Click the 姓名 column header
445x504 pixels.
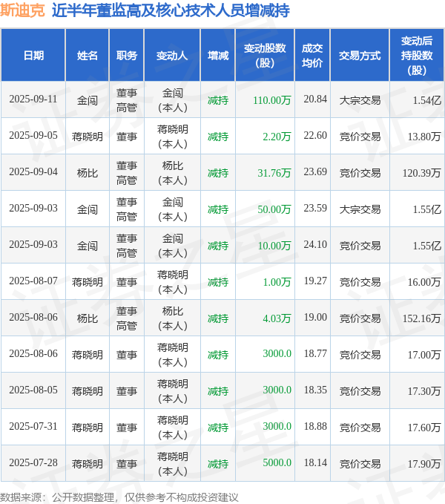pos(87,55)
